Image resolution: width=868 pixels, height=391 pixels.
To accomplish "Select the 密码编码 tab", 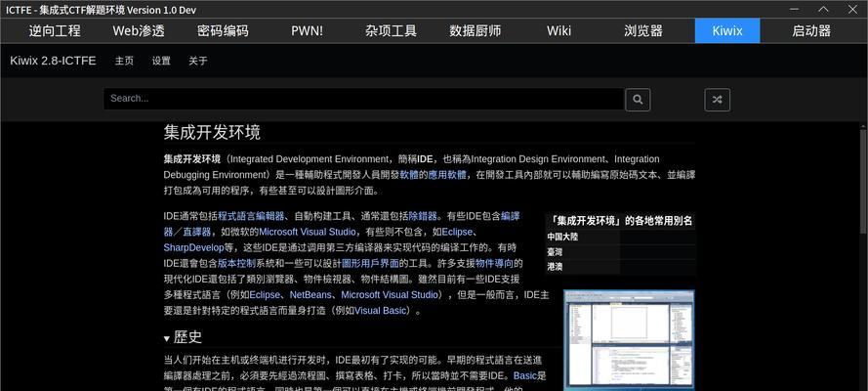I will [x=223, y=30].
